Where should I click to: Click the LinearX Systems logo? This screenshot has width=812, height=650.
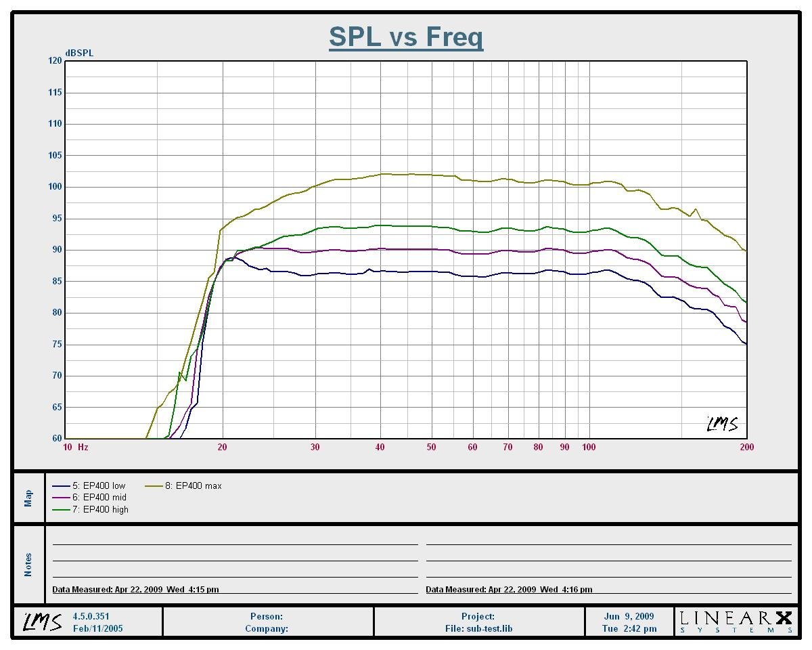click(x=735, y=622)
